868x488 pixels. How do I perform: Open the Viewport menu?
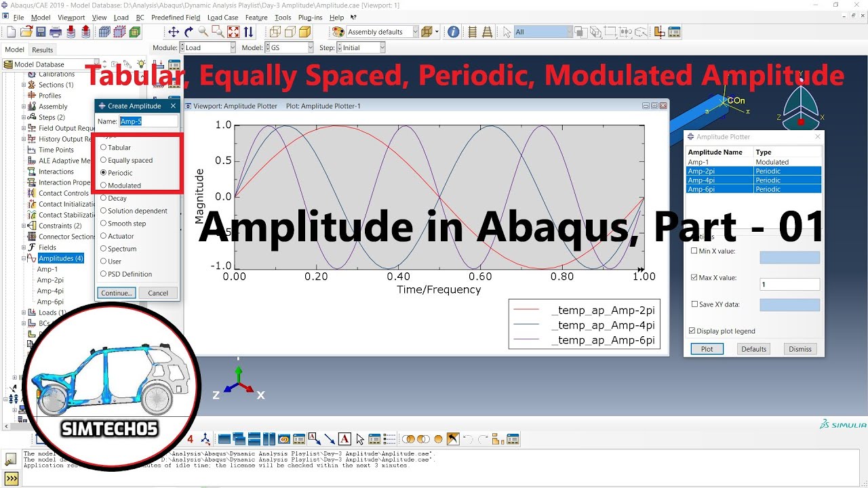click(x=71, y=17)
